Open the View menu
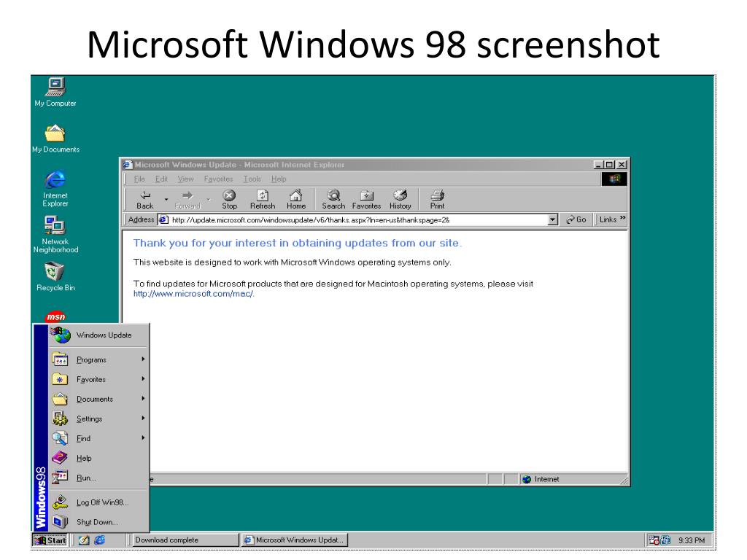The height and width of the screenshot is (560, 747). pyautogui.click(x=185, y=179)
